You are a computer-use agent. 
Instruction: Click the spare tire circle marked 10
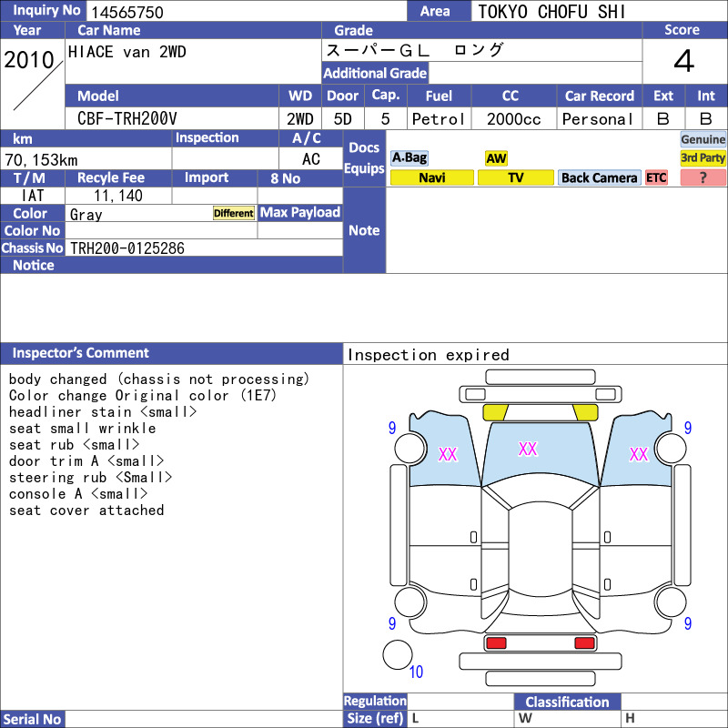(x=398, y=654)
